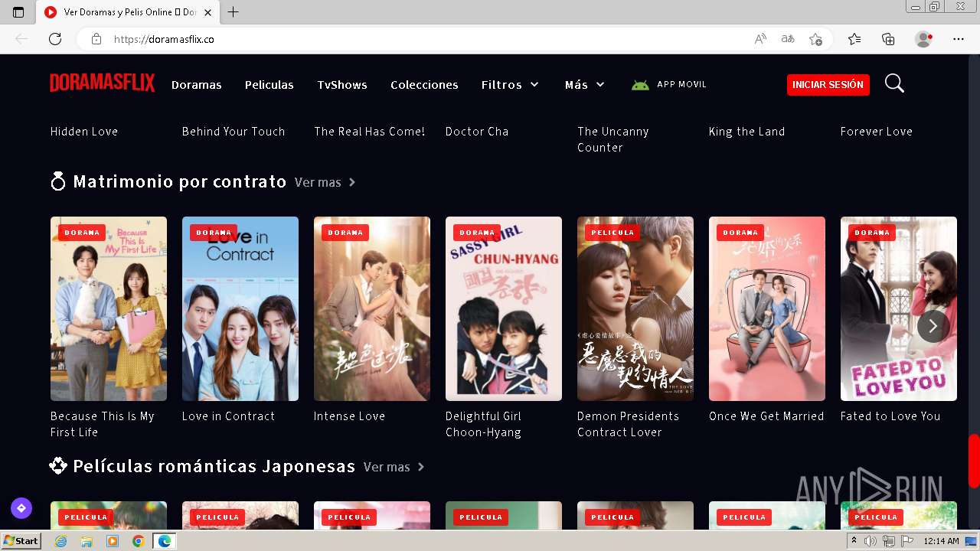
Task: Click the red page scrollbar thumb
Action: (974, 461)
